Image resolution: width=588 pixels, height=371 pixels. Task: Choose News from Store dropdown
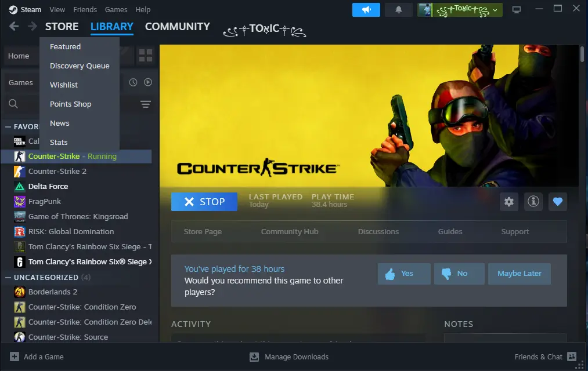coord(60,123)
